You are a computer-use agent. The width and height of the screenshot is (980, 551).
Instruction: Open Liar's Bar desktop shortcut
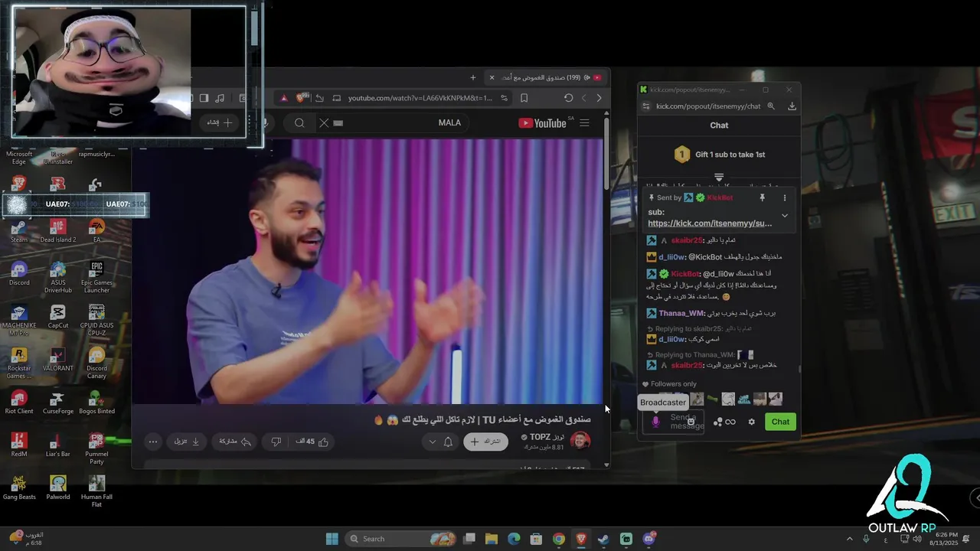57,445
